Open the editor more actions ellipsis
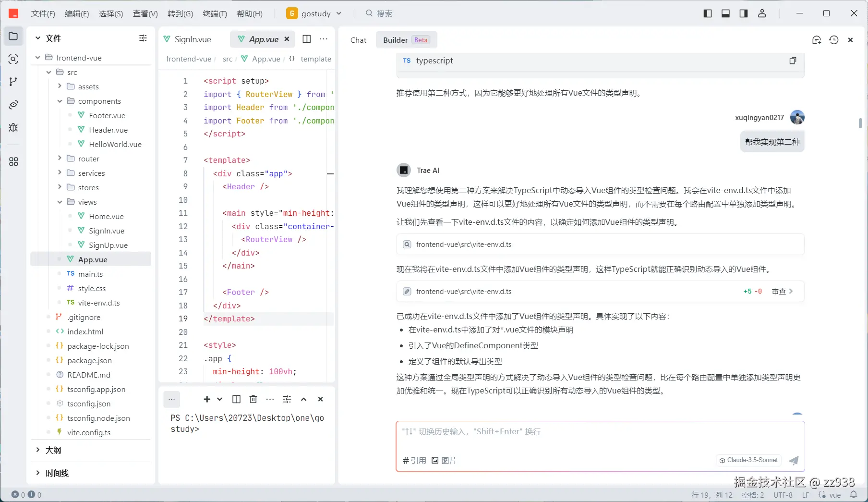 point(324,39)
